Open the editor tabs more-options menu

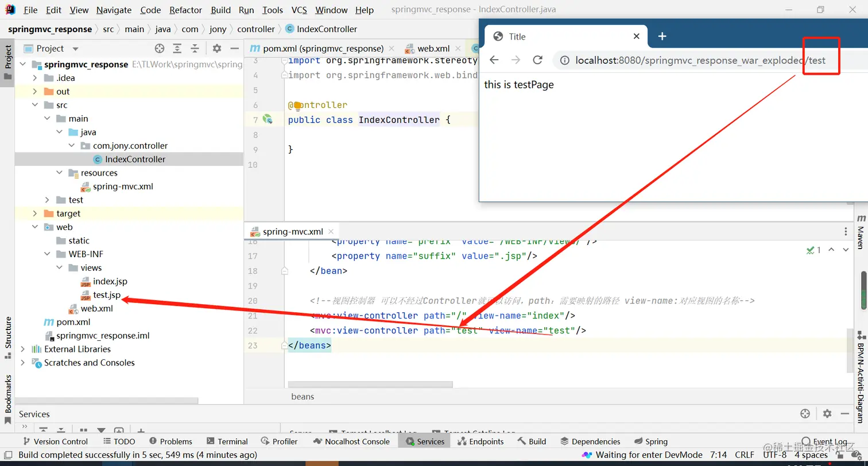tap(846, 231)
